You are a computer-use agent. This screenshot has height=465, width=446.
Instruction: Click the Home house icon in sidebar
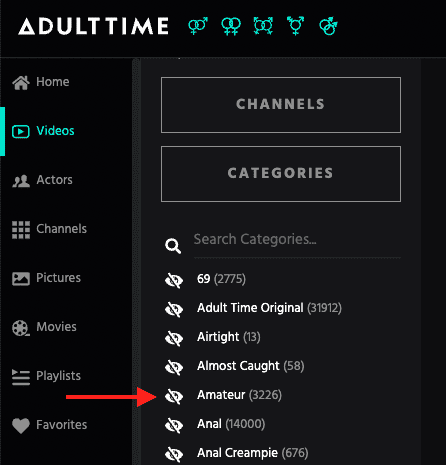point(21,82)
